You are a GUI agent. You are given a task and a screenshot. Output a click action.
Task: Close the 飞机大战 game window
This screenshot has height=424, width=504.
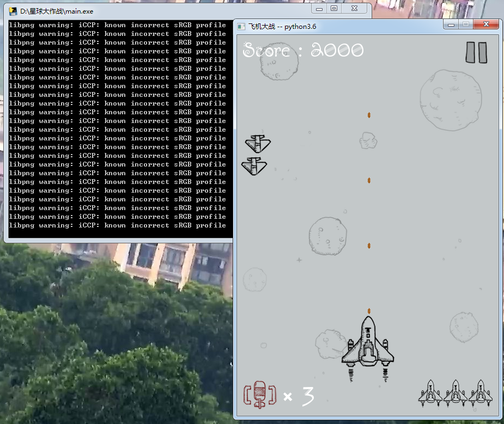click(x=487, y=24)
